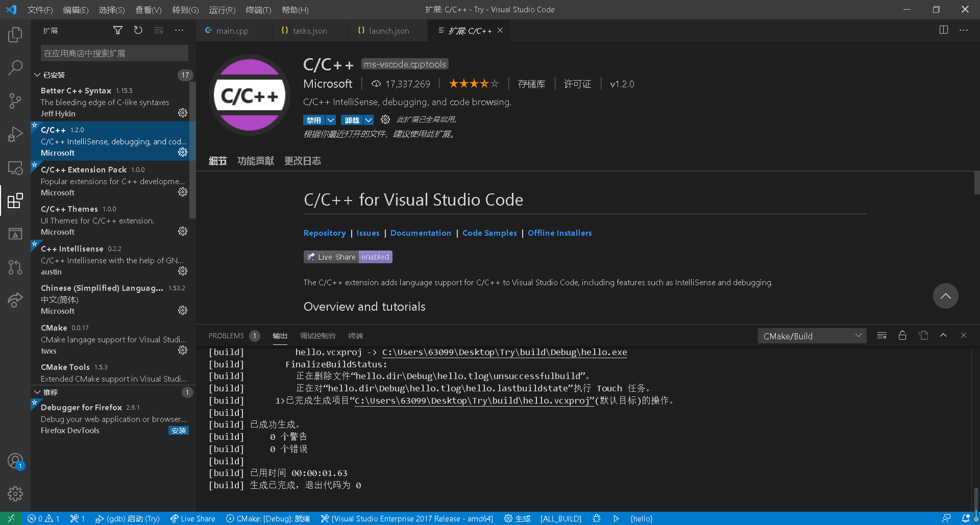Open the Extensions view icon
Image resolution: width=980 pixels, height=525 pixels.
point(15,201)
